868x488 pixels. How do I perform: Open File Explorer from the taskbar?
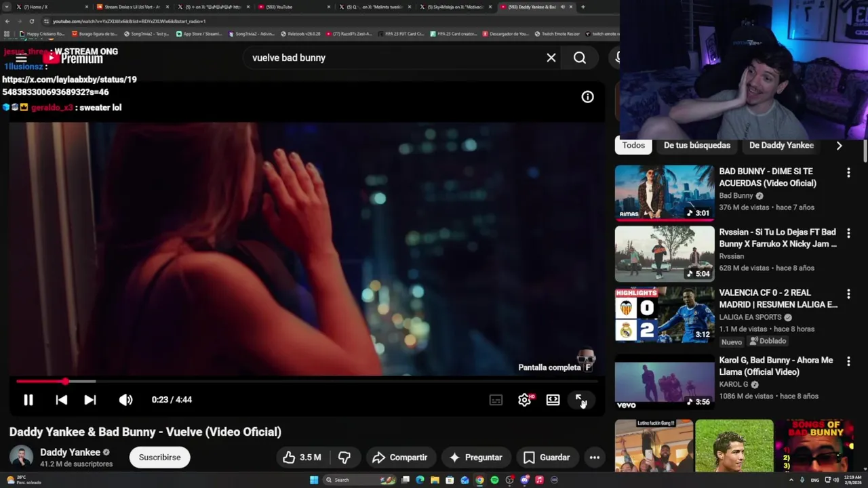pyautogui.click(x=435, y=480)
